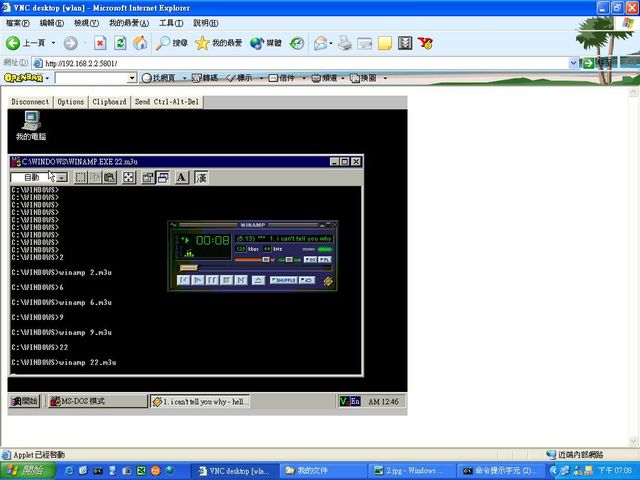This screenshot has height=480, width=640.
Task: Open the Favorites star button
Action: point(218,43)
